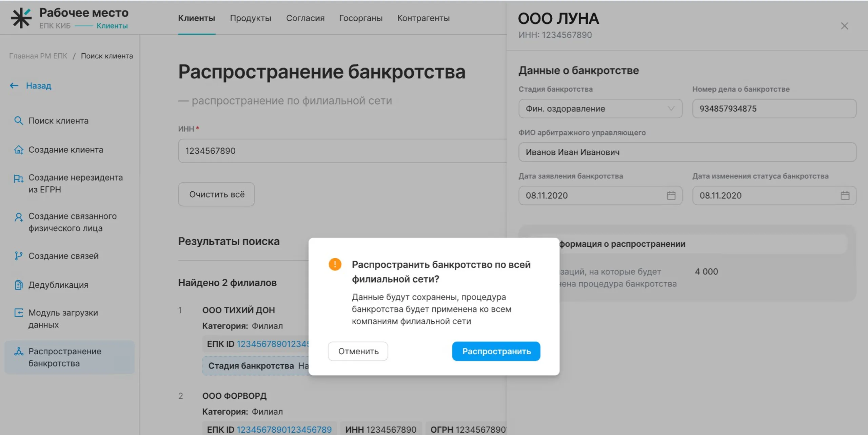Click ОГРН tag of ООО ФОРВОРД
868x435 pixels.
point(466,429)
